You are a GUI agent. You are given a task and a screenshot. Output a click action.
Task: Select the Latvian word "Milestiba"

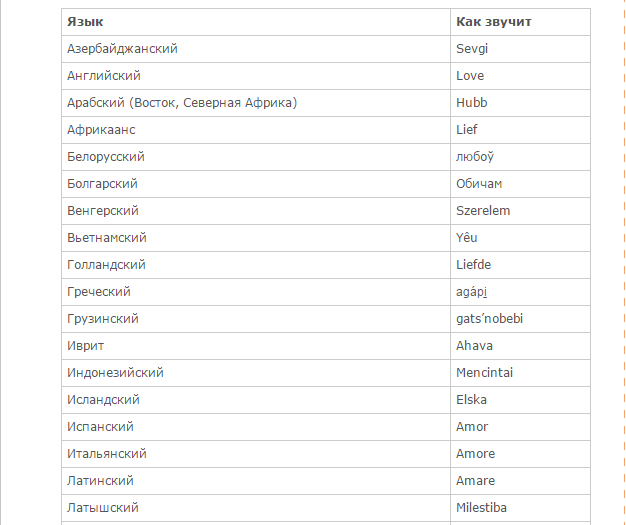[x=482, y=508]
